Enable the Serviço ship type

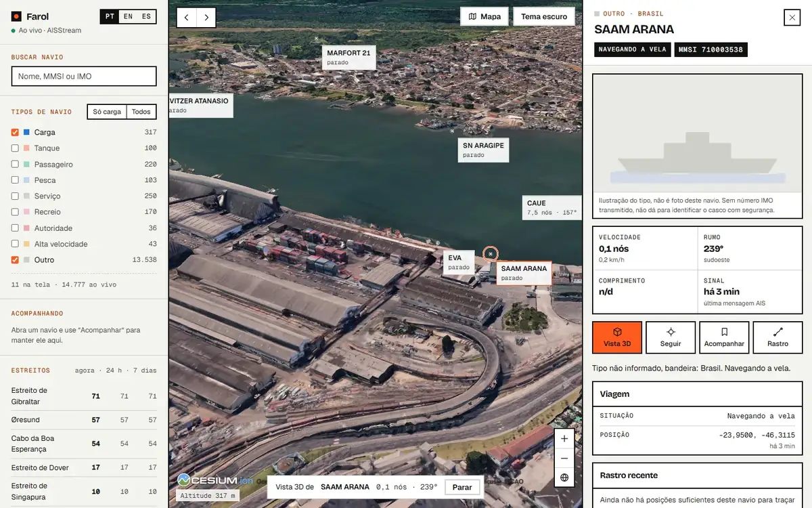click(x=15, y=196)
